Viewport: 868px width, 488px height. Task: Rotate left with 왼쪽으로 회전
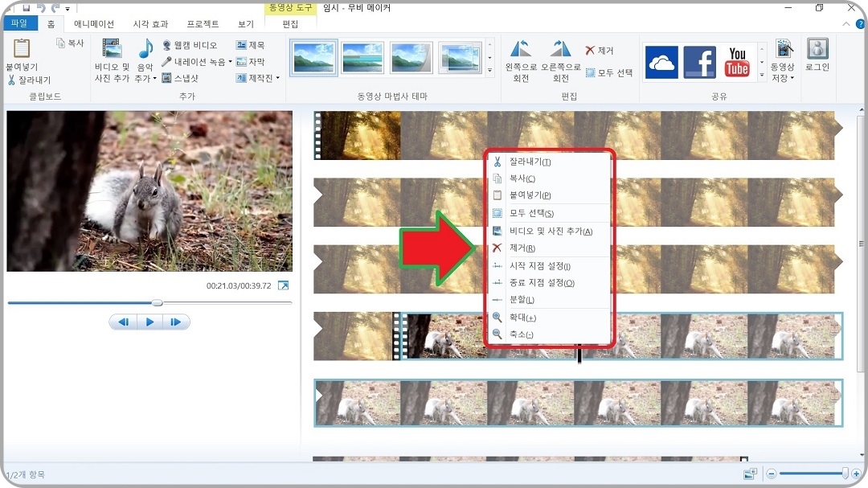tap(521, 61)
